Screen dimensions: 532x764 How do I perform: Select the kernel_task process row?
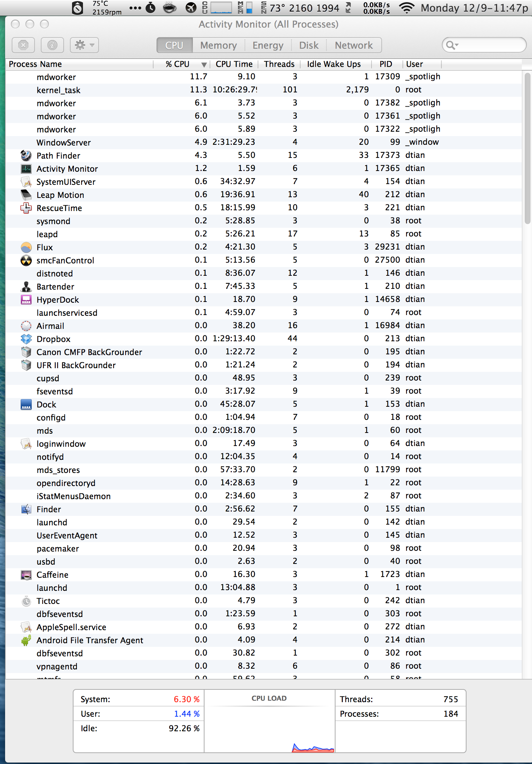[x=264, y=90]
